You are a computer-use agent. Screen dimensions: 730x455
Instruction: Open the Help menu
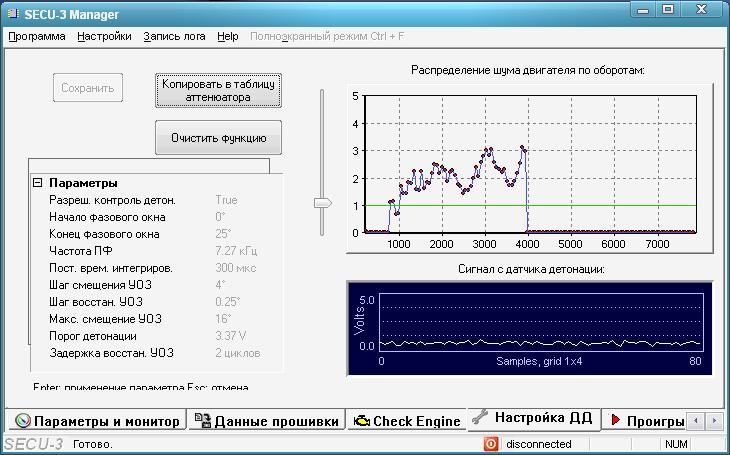click(x=227, y=36)
